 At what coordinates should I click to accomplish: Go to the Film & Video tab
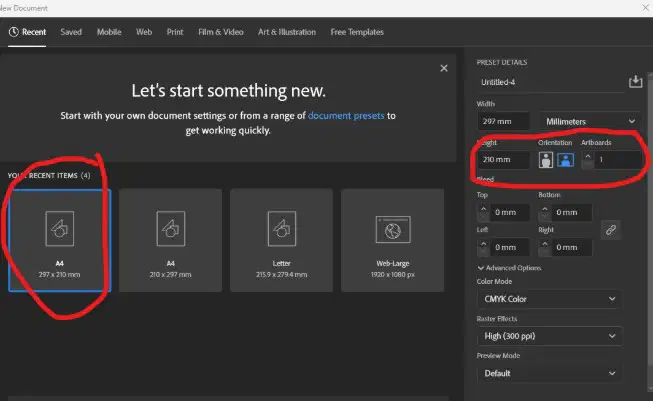(x=221, y=32)
